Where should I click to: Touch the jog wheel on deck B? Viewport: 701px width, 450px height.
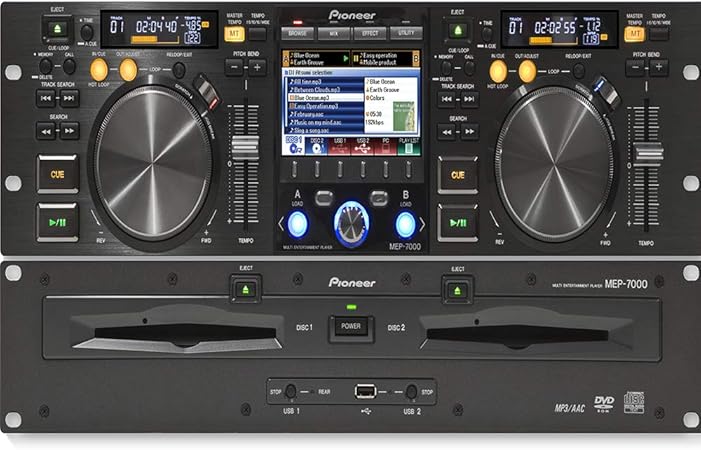pos(554,164)
